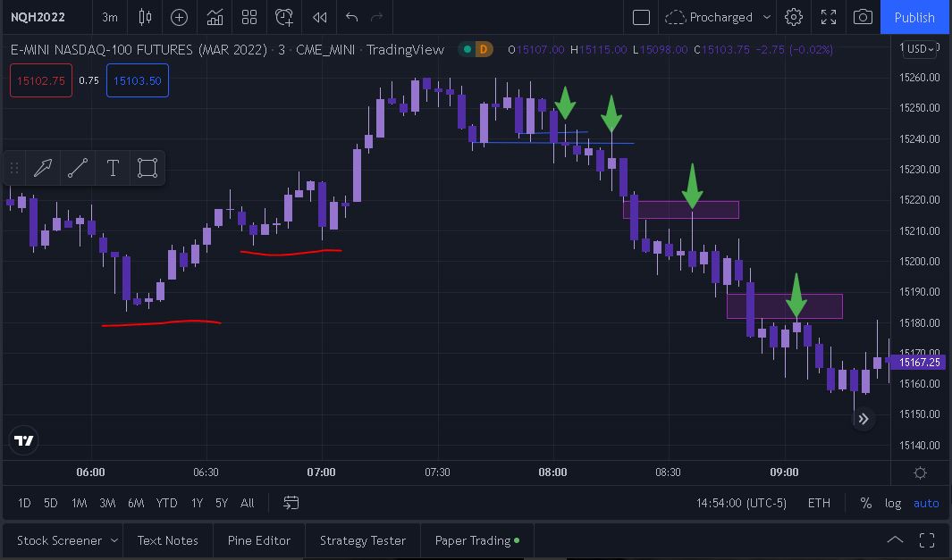Set range to YTD

click(x=166, y=503)
